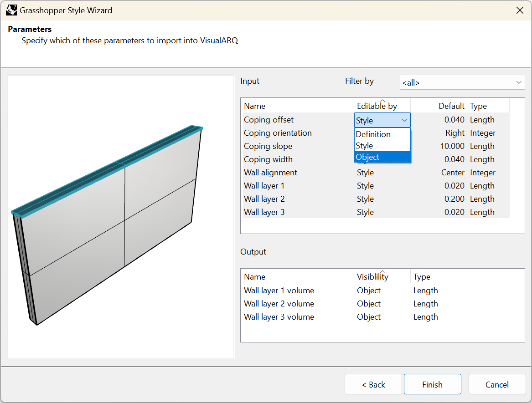532x403 pixels.
Task: Choose Definition in the dropdown list
Action: pyautogui.click(x=382, y=134)
